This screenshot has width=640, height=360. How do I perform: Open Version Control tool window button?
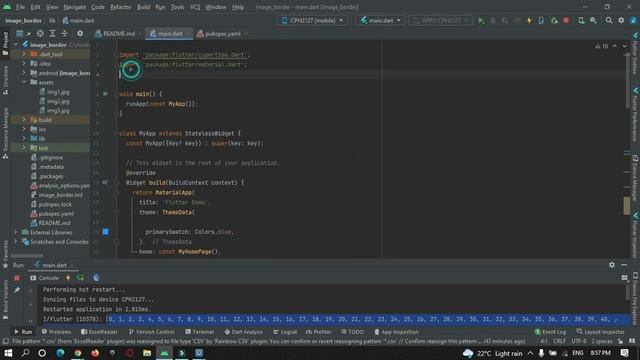tap(151, 332)
